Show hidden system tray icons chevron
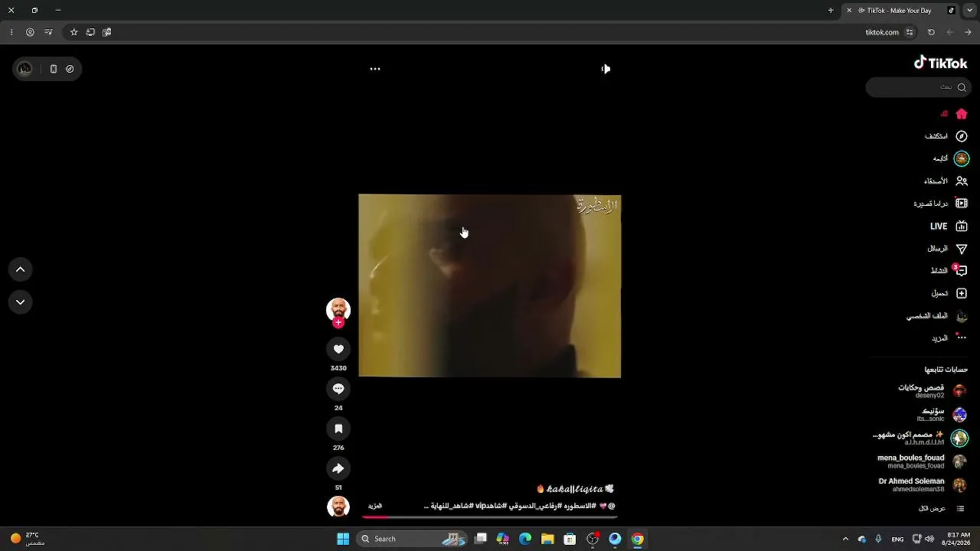This screenshot has width=980, height=551. pos(845,539)
